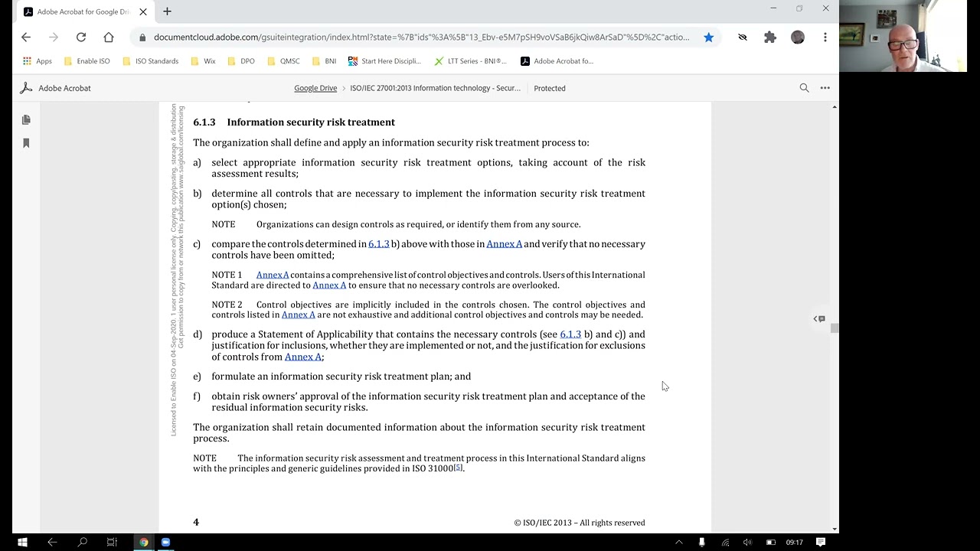
Task: Open the Enable ISO bookmark folder
Action: pyautogui.click(x=87, y=61)
